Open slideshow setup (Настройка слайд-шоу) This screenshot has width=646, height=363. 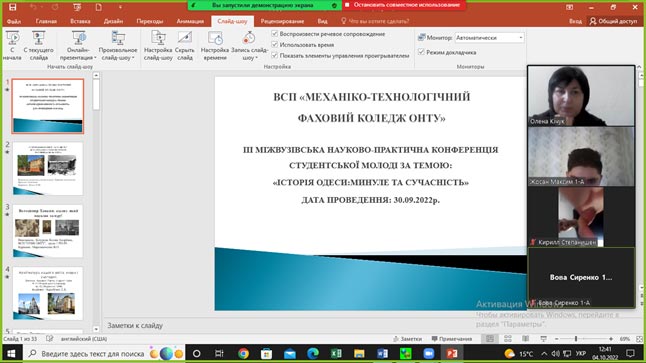pos(158,45)
